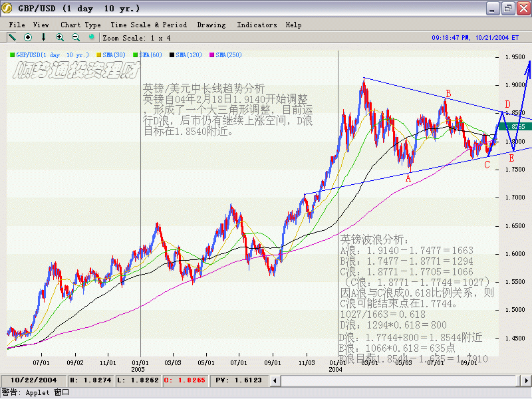
Task: Click the crosshair target tool icon
Action: tap(28, 38)
